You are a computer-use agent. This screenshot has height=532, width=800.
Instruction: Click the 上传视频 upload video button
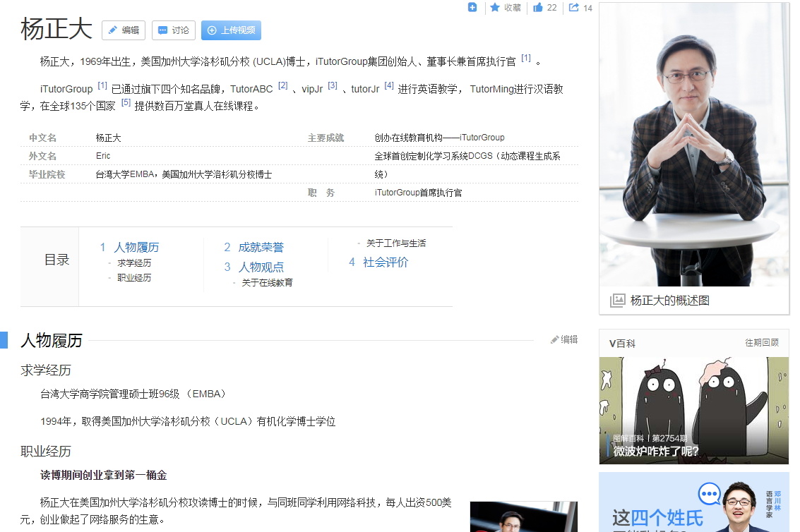231,30
